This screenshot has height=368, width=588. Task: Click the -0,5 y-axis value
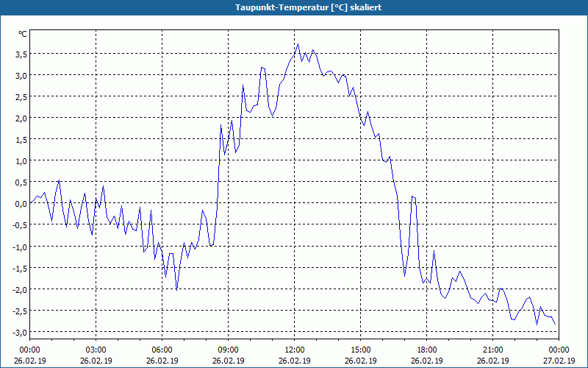tap(20, 225)
